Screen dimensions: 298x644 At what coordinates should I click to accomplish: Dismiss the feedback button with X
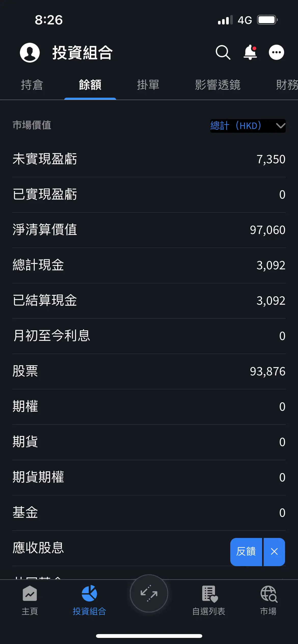(274, 552)
